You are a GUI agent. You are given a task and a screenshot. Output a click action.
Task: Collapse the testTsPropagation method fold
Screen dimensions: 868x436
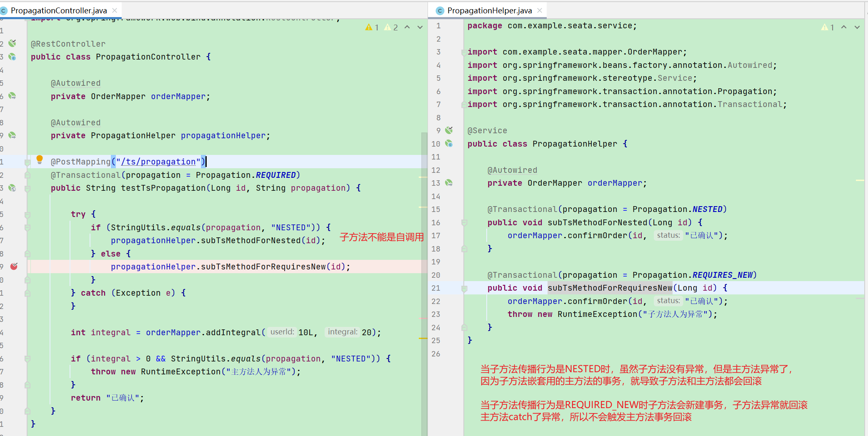click(28, 189)
